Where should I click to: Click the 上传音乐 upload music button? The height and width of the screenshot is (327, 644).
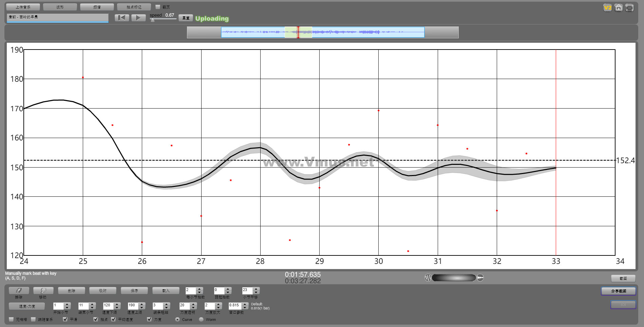pyautogui.click(x=23, y=7)
